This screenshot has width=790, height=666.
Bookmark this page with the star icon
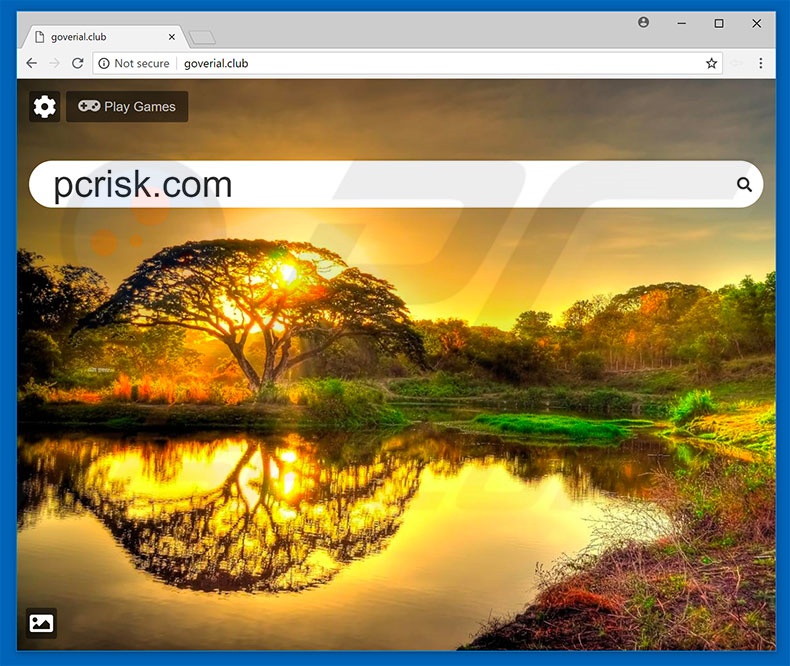tap(711, 63)
